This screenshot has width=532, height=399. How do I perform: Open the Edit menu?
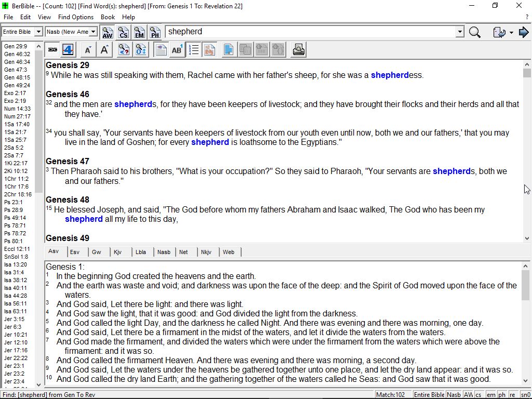[25, 17]
